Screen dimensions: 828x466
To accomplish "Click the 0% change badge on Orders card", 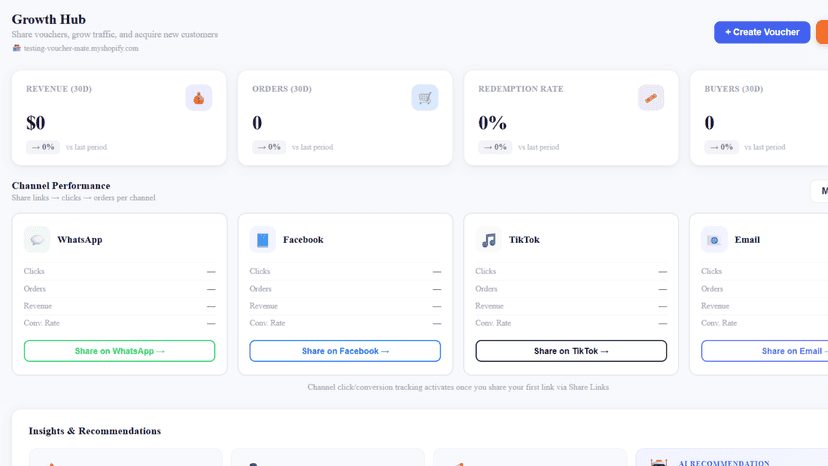I will [x=269, y=147].
